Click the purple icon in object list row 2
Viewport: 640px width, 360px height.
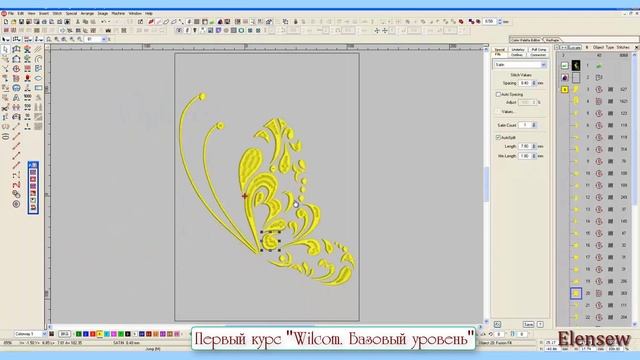pyautogui.click(x=564, y=77)
